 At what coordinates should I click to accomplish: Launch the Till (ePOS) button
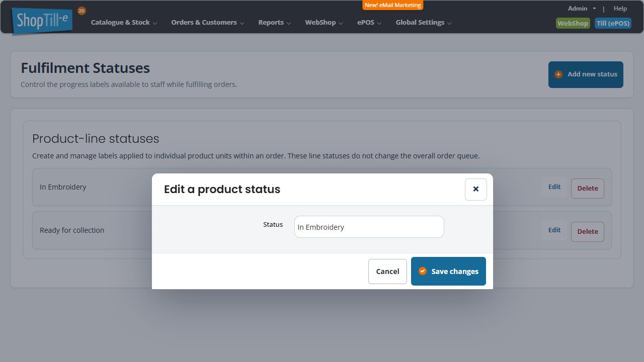pyautogui.click(x=613, y=23)
